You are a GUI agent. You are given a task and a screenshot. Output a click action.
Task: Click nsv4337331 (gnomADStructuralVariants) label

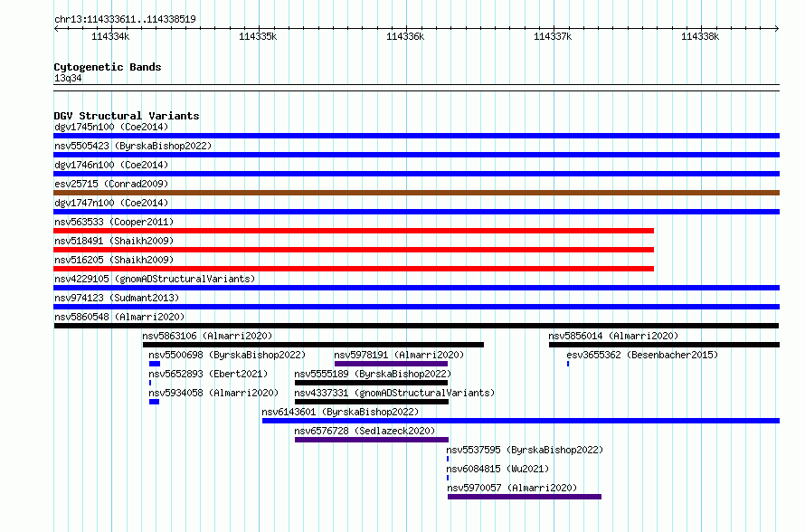coord(394,393)
